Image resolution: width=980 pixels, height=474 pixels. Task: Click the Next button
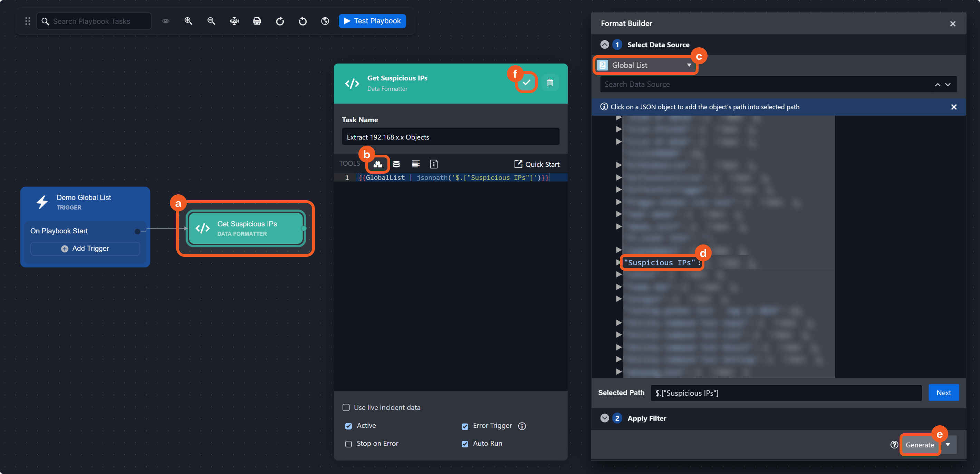(943, 393)
